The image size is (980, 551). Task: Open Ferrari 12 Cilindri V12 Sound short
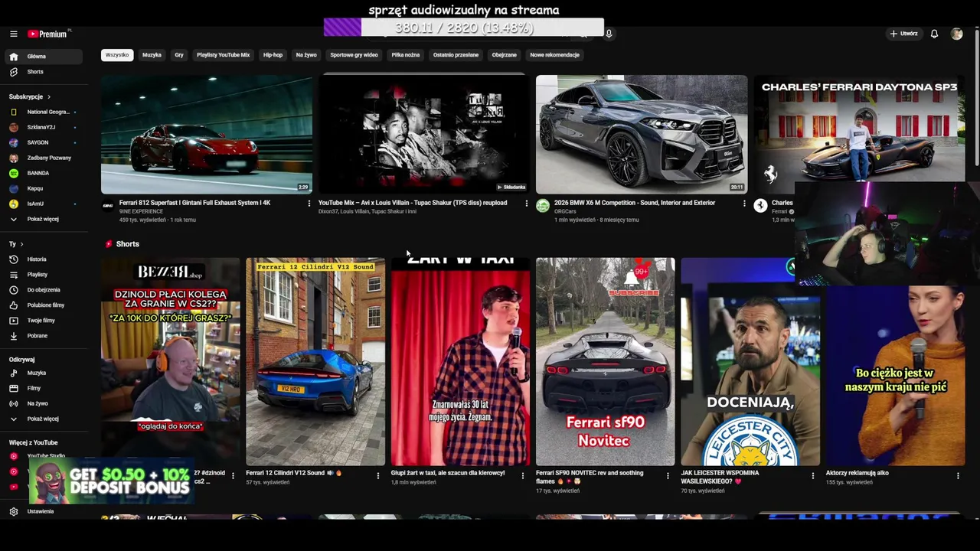(315, 361)
